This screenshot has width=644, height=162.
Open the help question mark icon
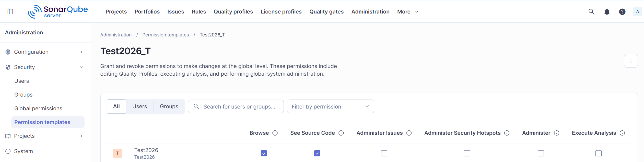click(x=622, y=12)
